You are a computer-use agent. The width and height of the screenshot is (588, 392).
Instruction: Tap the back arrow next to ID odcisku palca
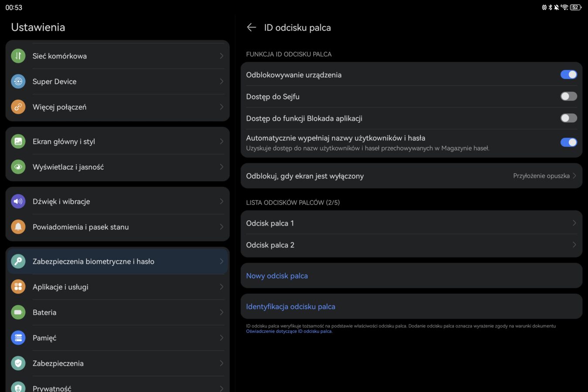251,27
